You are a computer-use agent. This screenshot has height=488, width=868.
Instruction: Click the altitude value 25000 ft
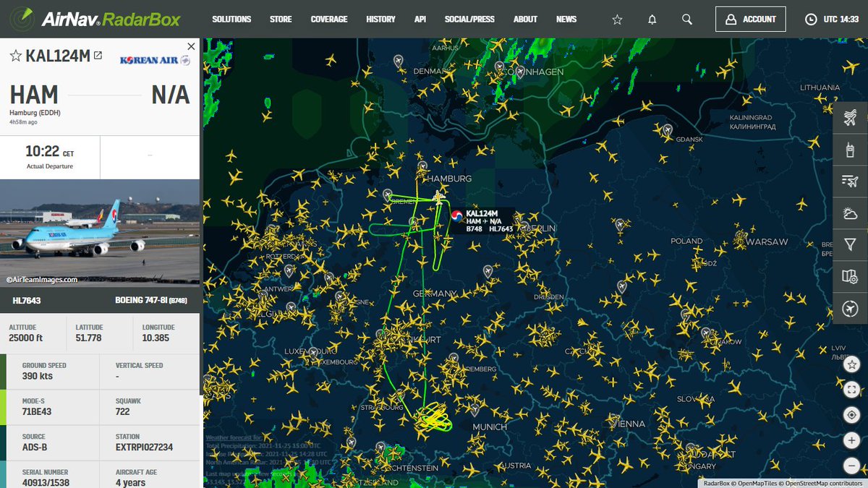(x=26, y=338)
